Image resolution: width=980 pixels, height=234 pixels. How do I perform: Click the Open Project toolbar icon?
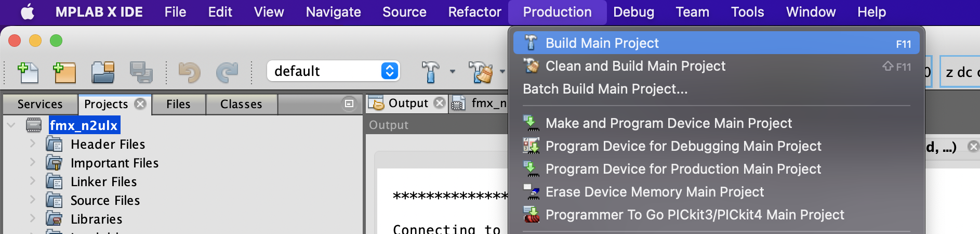pyautogui.click(x=103, y=72)
